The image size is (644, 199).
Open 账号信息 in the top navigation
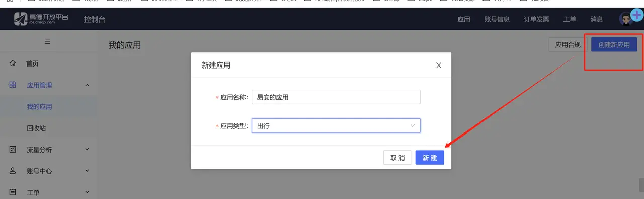pyautogui.click(x=497, y=19)
